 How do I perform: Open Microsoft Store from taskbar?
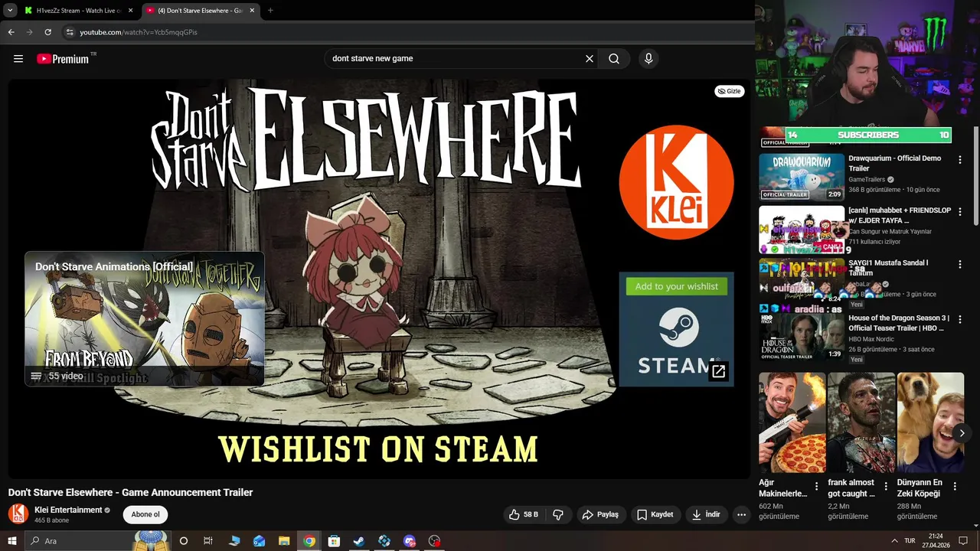[334, 541]
